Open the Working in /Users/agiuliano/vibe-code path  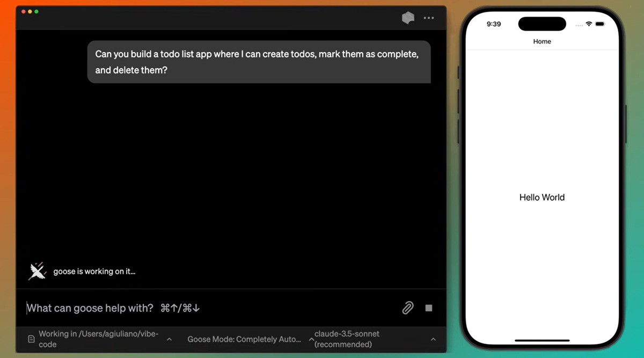98,339
